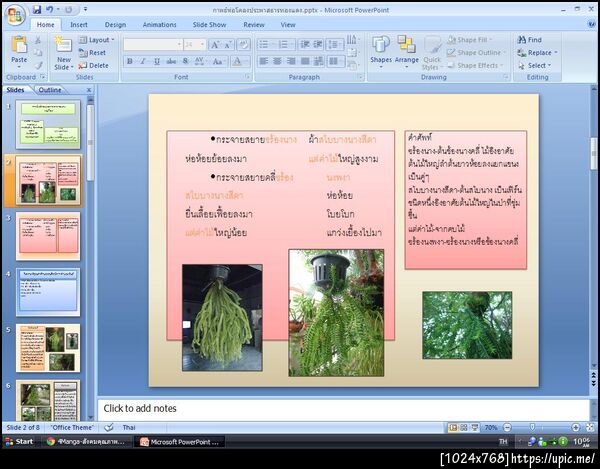Click the Replace button
Image resolution: width=600 pixels, height=469 pixels.
[x=537, y=53]
